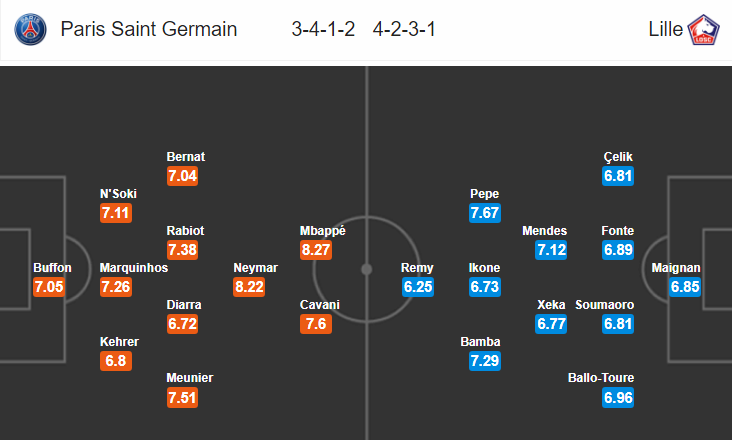Open the Paris Saint Germain team name link
This screenshot has width=732, height=440.
(x=149, y=29)
